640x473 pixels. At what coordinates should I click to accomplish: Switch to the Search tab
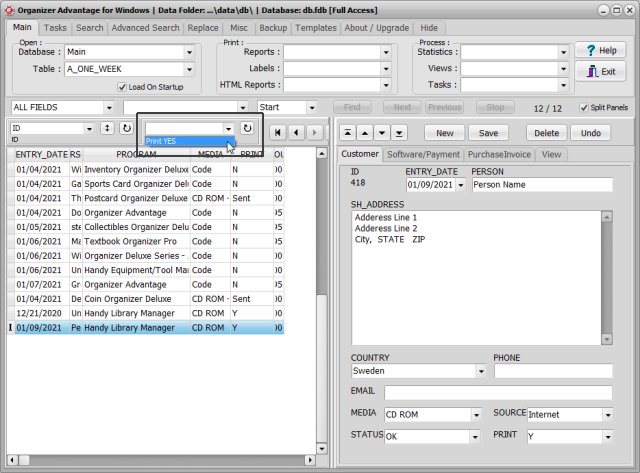(89, 28)
